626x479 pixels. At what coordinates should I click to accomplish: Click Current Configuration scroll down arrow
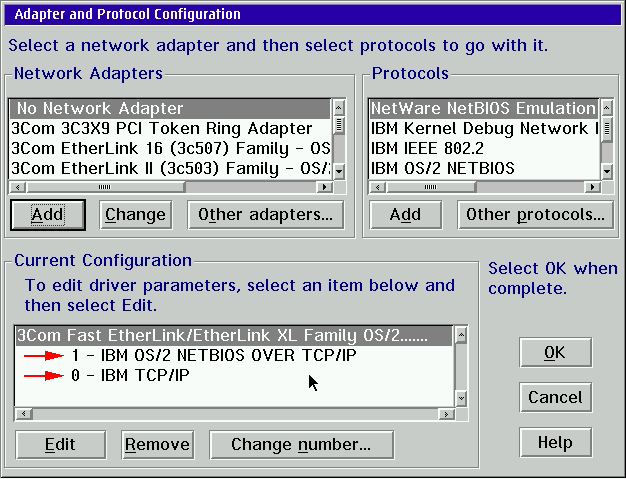pyautogui.click(x=461, y=398)
